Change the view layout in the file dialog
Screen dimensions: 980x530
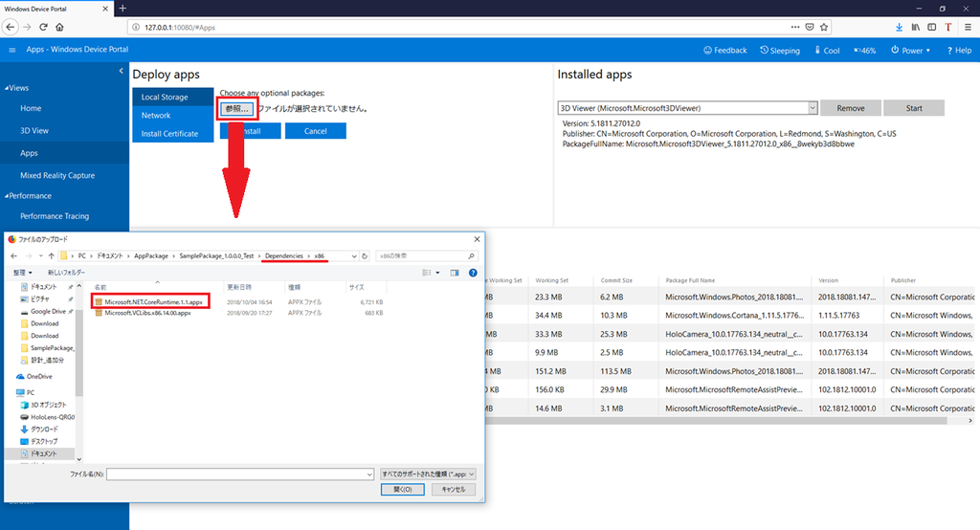coord(426,273)
